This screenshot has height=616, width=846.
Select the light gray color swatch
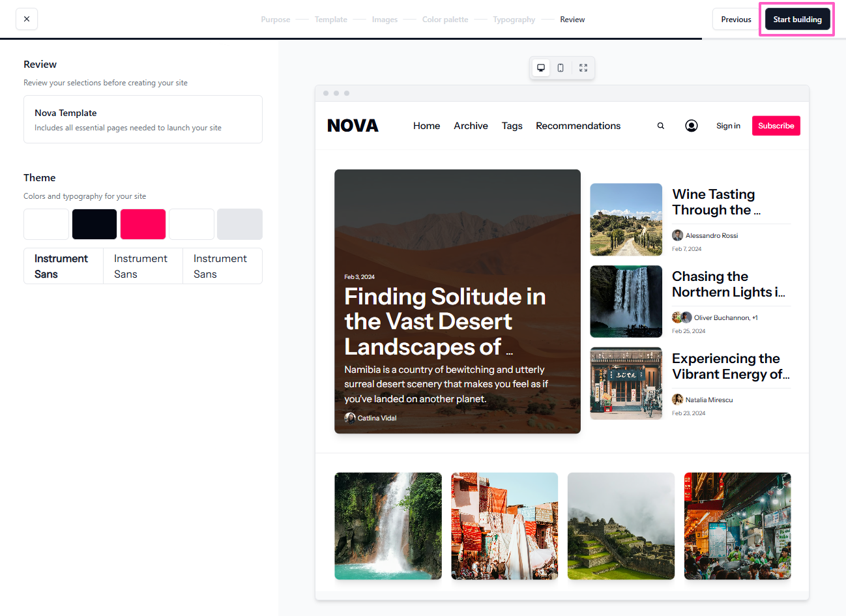click(239, 224)
